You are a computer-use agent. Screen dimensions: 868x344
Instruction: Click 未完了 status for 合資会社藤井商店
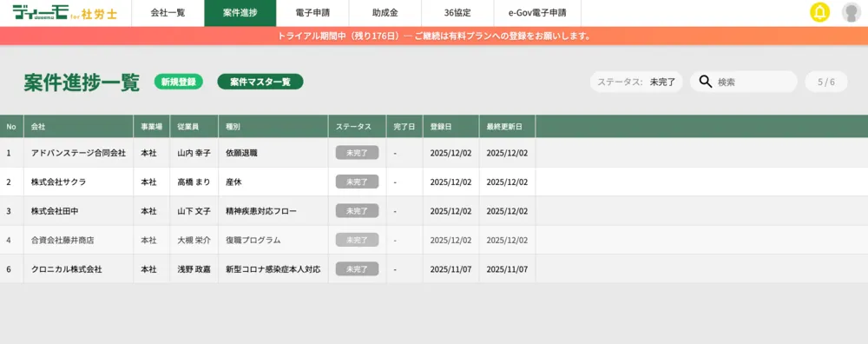click(357, 240)
